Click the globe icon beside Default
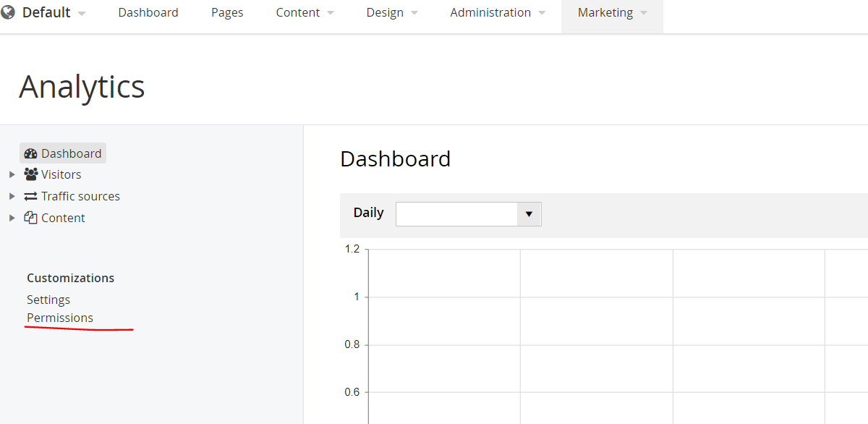This screenshot has width=868, height=424. pos(8,12)
